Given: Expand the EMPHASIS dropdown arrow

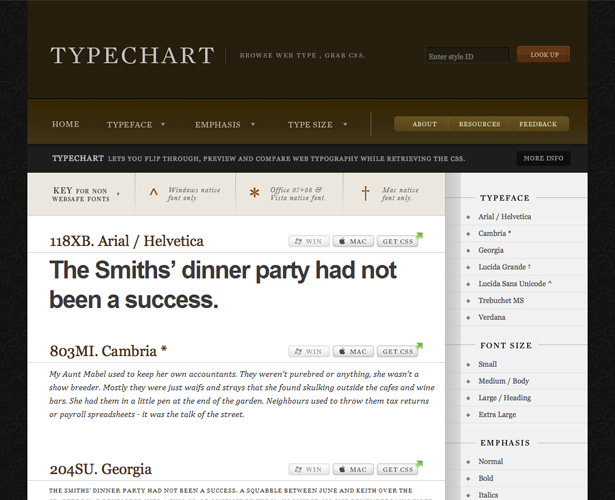Looking at the screenshot, I should [x=253, y=124].
